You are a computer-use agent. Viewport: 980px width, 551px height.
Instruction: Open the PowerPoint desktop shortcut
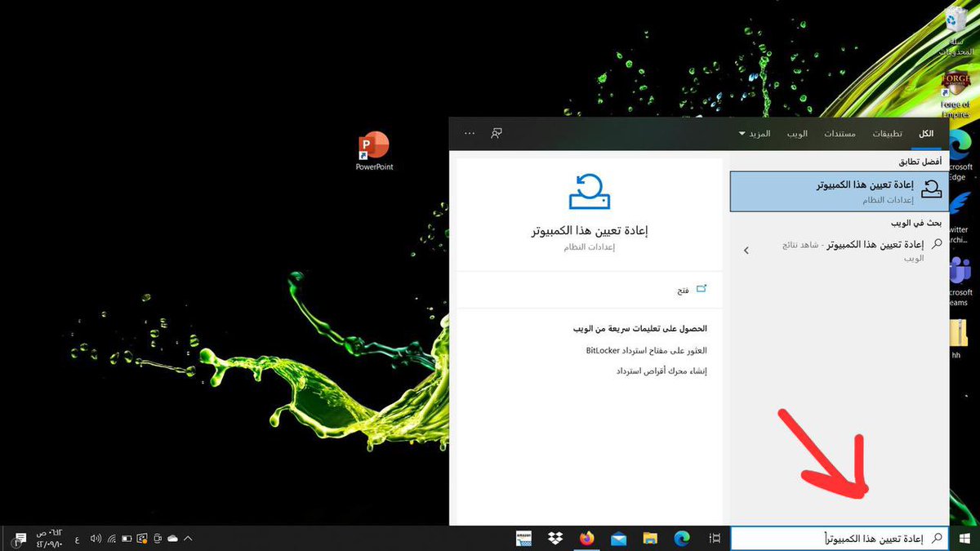pyautogui.click(x=374, y=152)
